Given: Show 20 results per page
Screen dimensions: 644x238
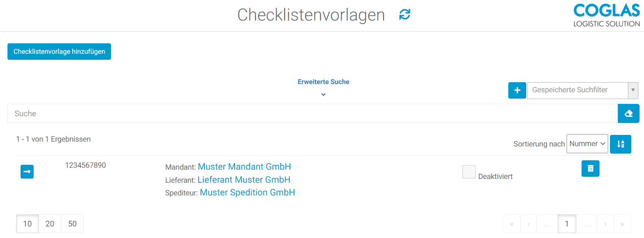Looking at the screenshot, I should (50, 224).
